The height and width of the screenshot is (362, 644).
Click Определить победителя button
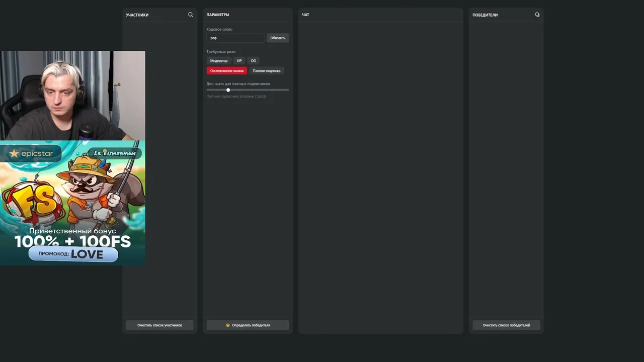[248, 325]
